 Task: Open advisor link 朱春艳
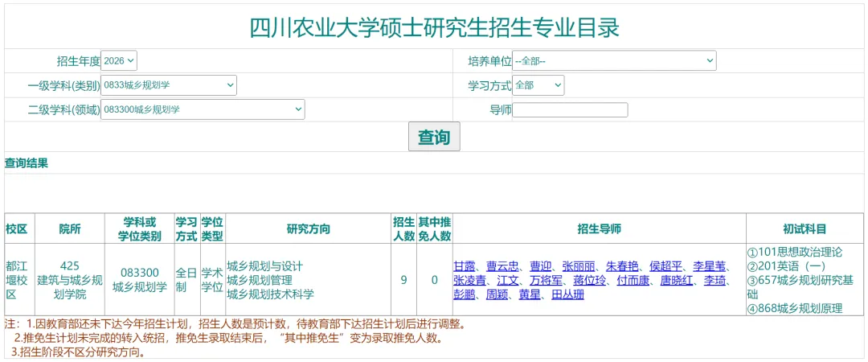[622, 265]
